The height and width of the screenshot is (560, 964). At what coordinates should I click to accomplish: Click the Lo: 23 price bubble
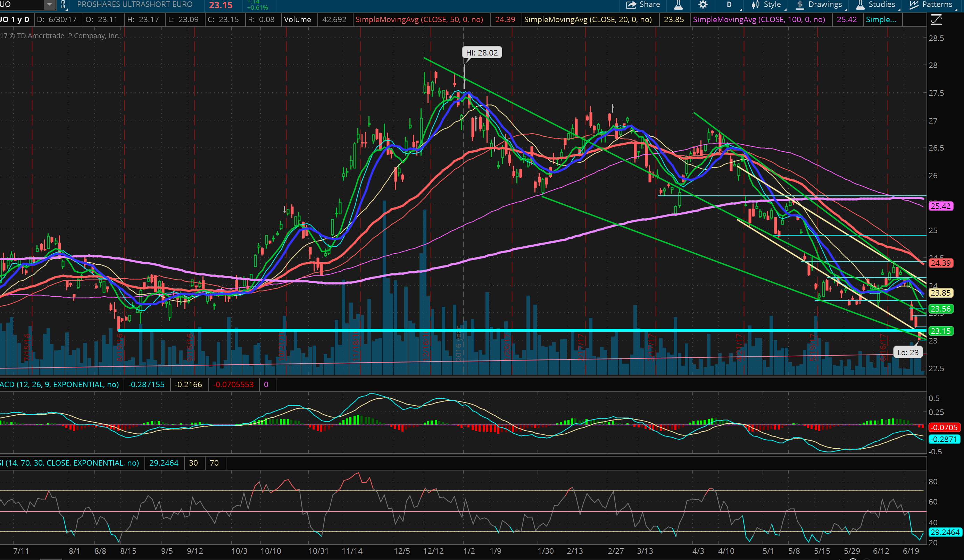(908, 353)
